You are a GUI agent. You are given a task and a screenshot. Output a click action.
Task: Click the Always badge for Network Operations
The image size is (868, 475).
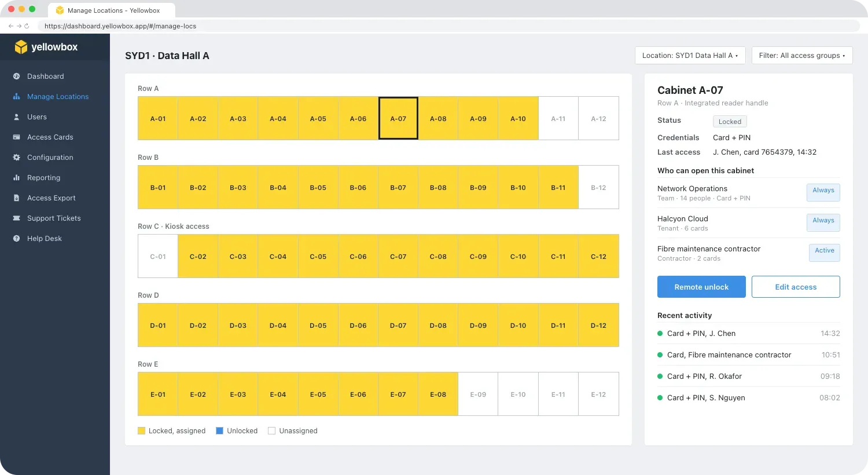tap(823, 192)
